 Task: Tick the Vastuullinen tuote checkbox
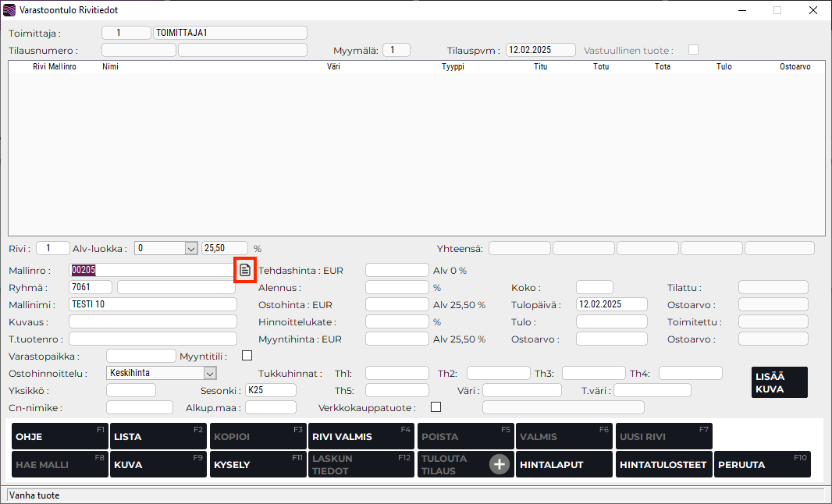[x=693, y=50]
